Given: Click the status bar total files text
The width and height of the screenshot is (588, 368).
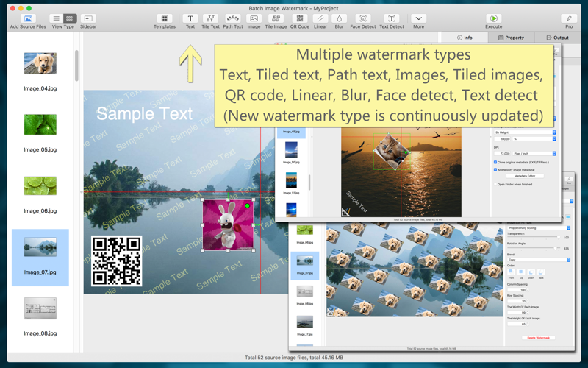Looking at the screenshot, I should coord(293,358).
